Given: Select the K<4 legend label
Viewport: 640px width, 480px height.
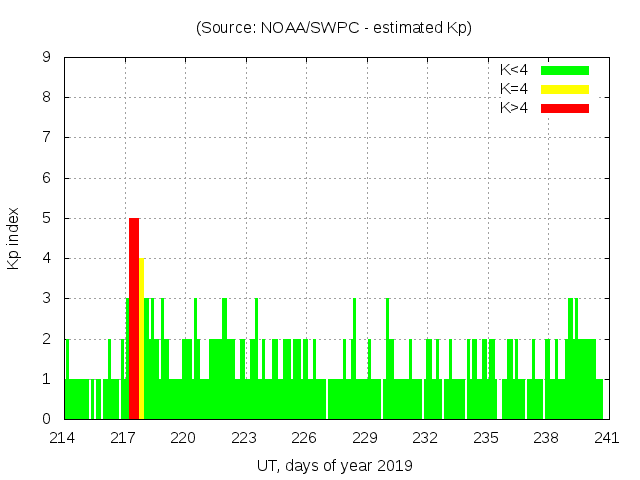Looking at the screenshot, I should click(x=515, y=70).
